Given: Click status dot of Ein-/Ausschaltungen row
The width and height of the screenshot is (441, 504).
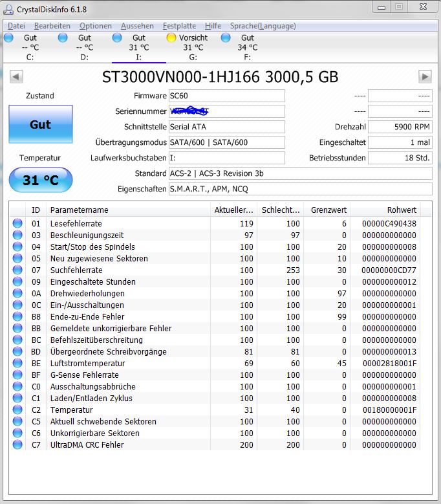Looking at the screenshot, I should pos(17,305).
